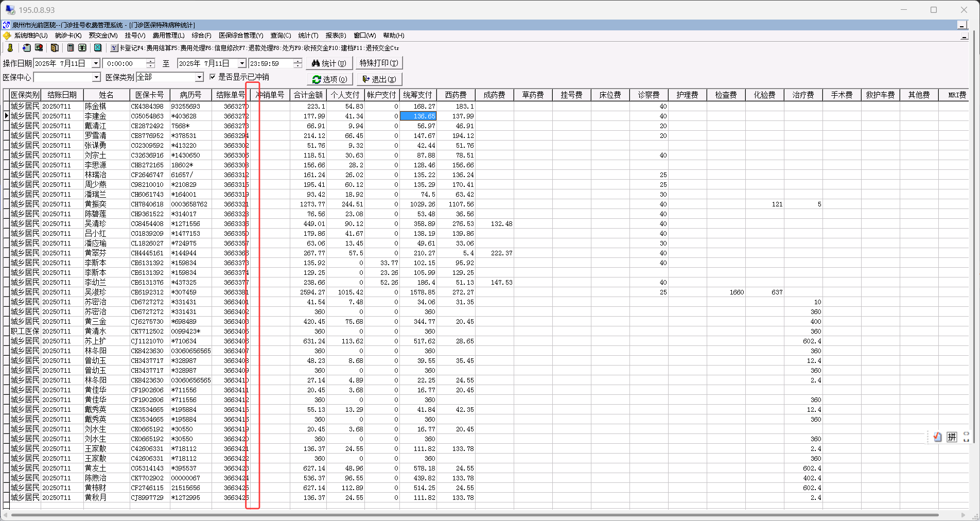Screen dimensions: 980x521
Task: Click the 合计金额 column header
Action: pyautogui.click(x=308, y=95)
